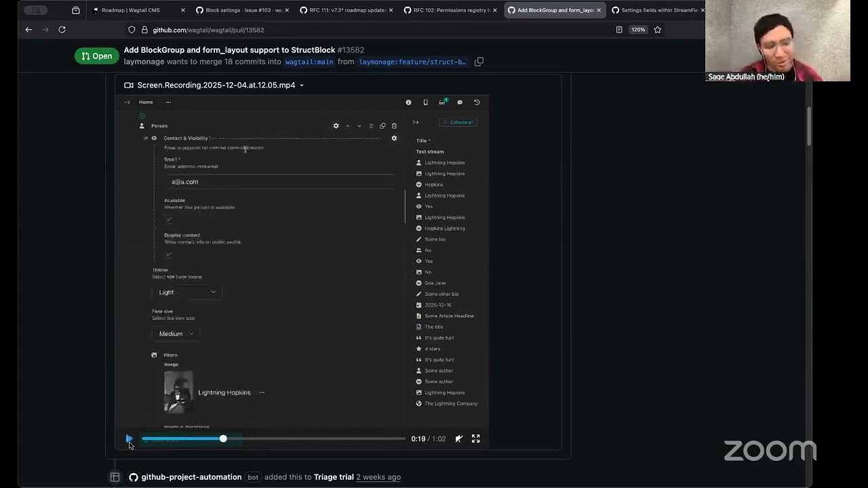Close the Add BlockGroup and form_layout tab
The width and height of the screenshot is (868, 488).
599,10
